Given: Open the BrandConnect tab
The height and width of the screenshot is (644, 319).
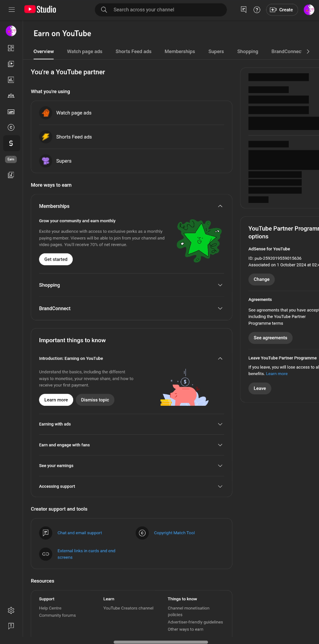Looking at the screenshot, I should click(287, 51).
